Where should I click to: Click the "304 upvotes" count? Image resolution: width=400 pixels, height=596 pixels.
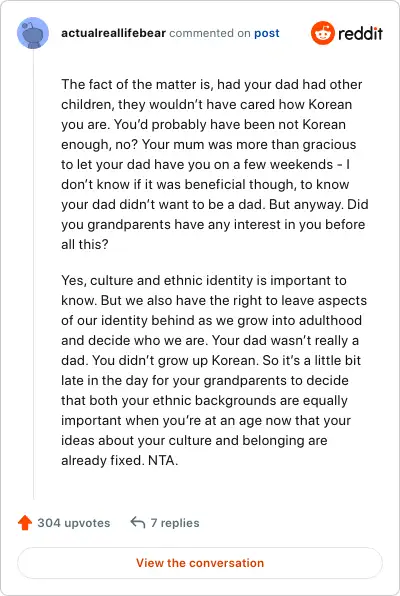74,523
